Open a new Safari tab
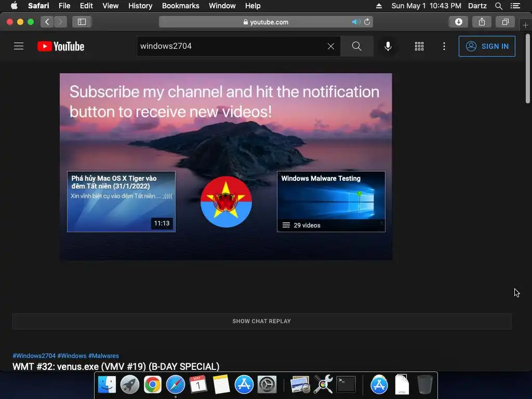Screen dimensions: 532x399 (x=525, y=25)
